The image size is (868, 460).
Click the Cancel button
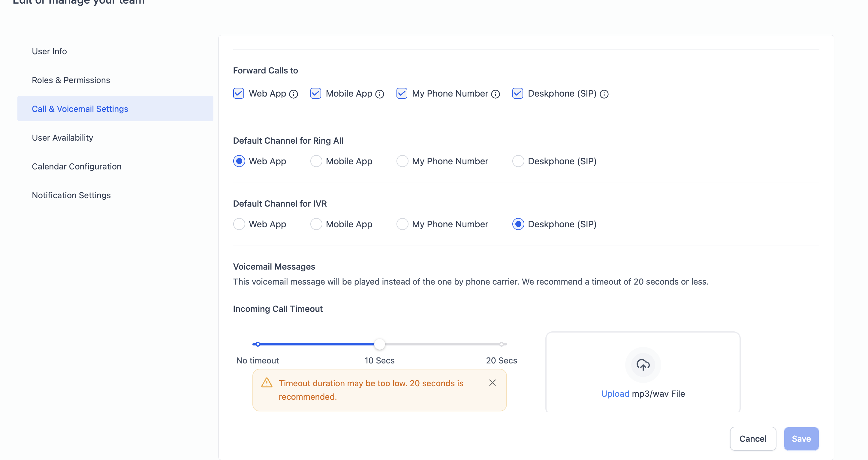[753, 438]
